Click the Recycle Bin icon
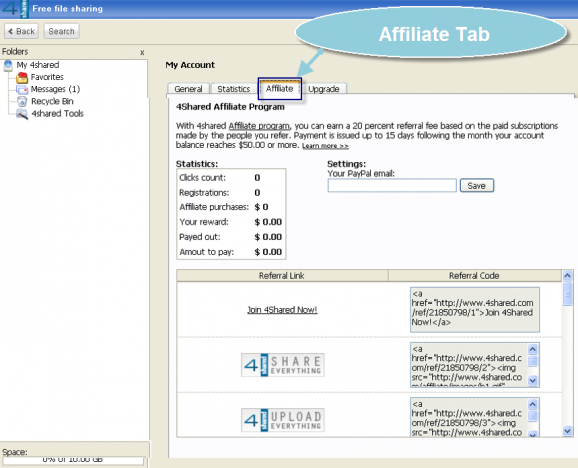 (x=22, y=102)
